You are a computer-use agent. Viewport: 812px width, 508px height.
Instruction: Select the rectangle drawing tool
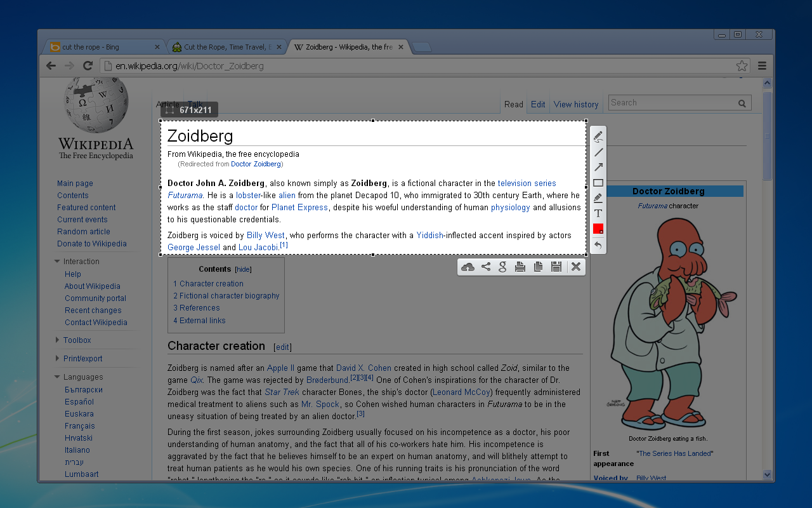tap(597, 182)
